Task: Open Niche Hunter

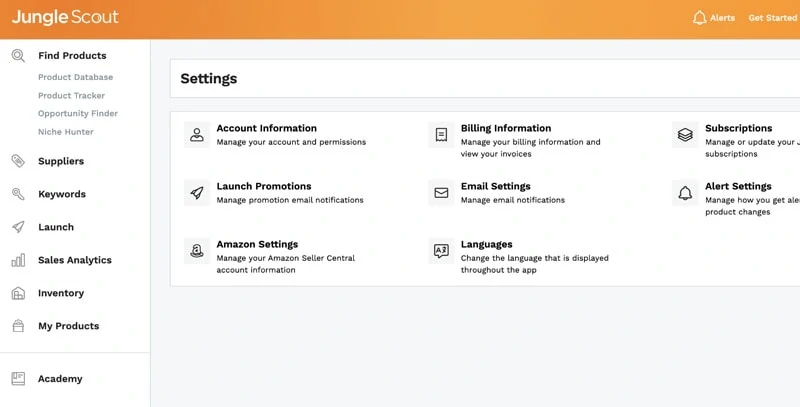Action: (66, 132)
